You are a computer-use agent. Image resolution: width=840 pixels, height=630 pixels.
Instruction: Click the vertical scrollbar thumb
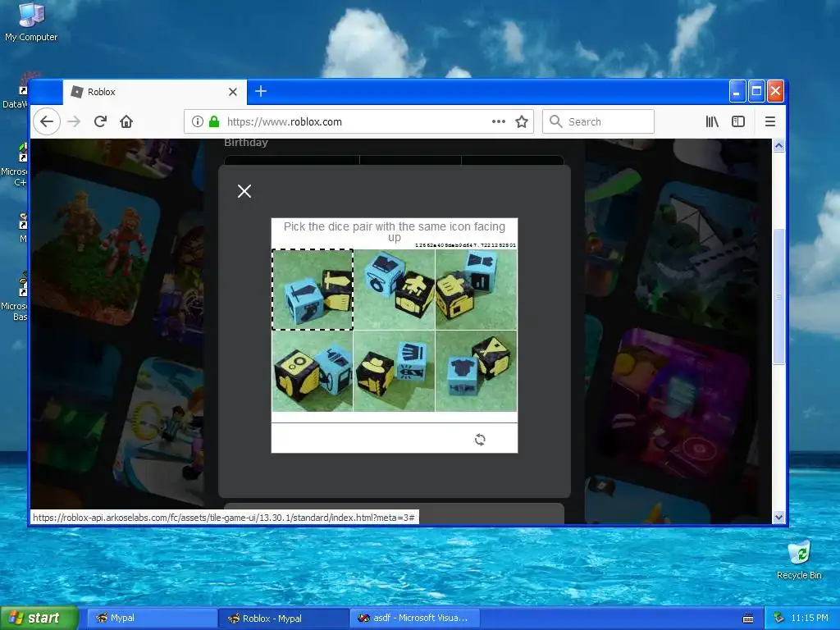pyautogui.click(x=779, y=296)
